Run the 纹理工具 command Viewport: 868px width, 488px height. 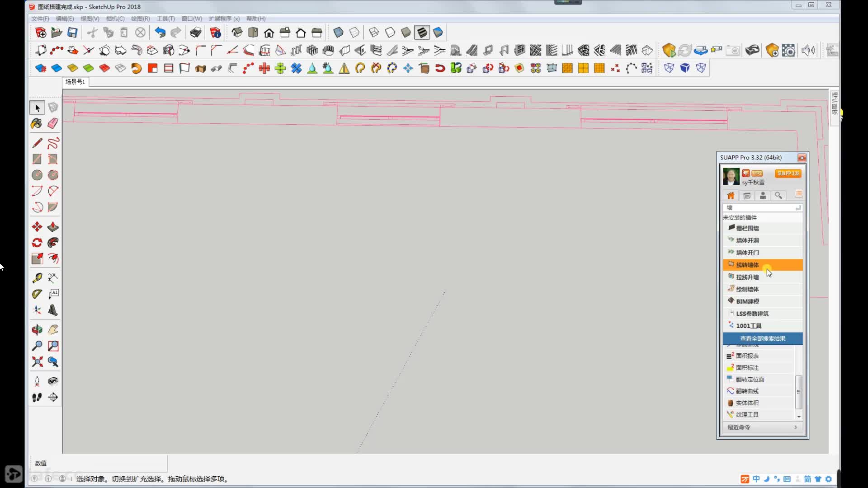pyautogui.click(x=759, y=415)
